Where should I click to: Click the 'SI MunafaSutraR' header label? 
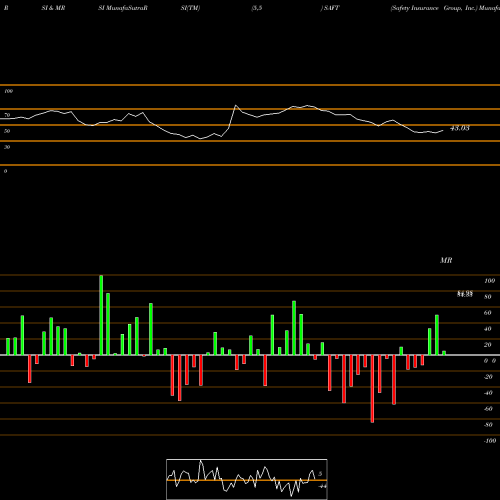pyautogui.click(x=123, y=8)
